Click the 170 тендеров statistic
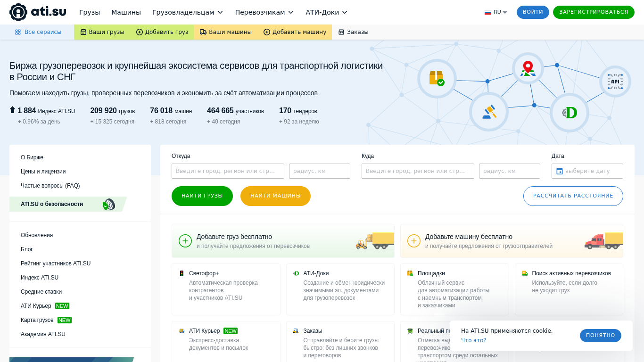 tap(298, 111)
